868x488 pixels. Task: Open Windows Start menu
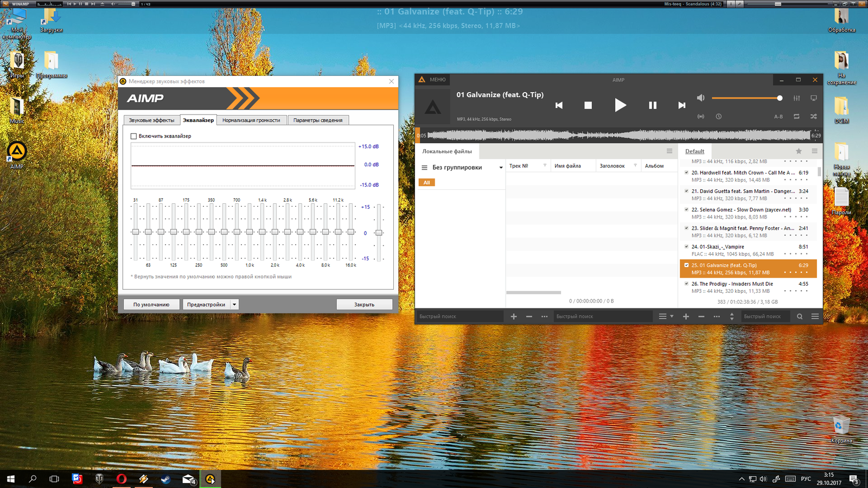(x=10, y=479)
